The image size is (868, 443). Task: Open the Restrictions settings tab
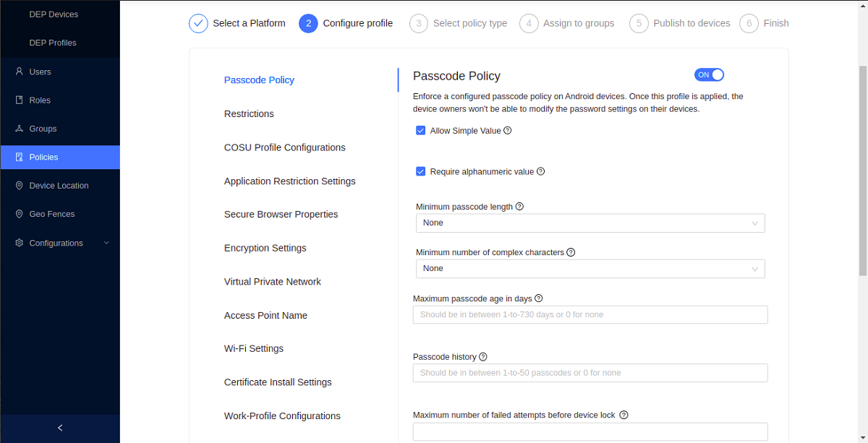click(x=249, y=114)
